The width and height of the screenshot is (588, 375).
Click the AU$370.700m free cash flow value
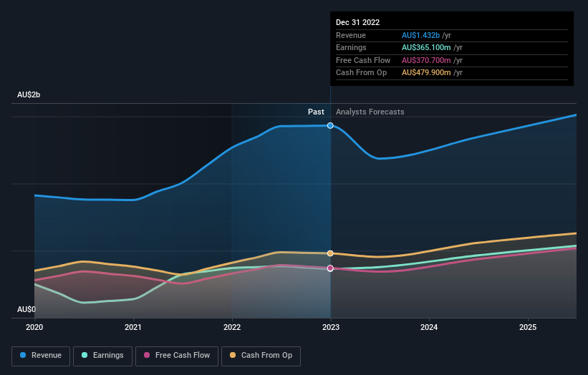pyautogui.click(x=426, y=60)
